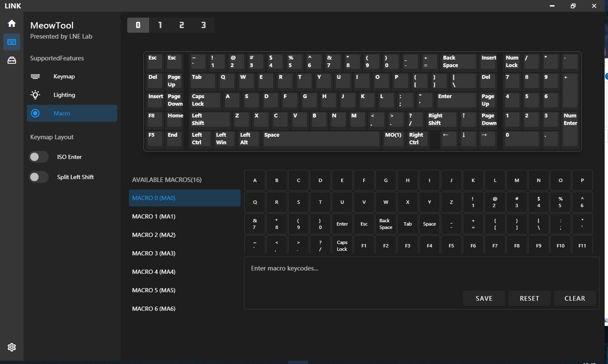Screen dimensions: 608x364
Task: Switch to layer 3 tab
Action: tap(203, 25)
